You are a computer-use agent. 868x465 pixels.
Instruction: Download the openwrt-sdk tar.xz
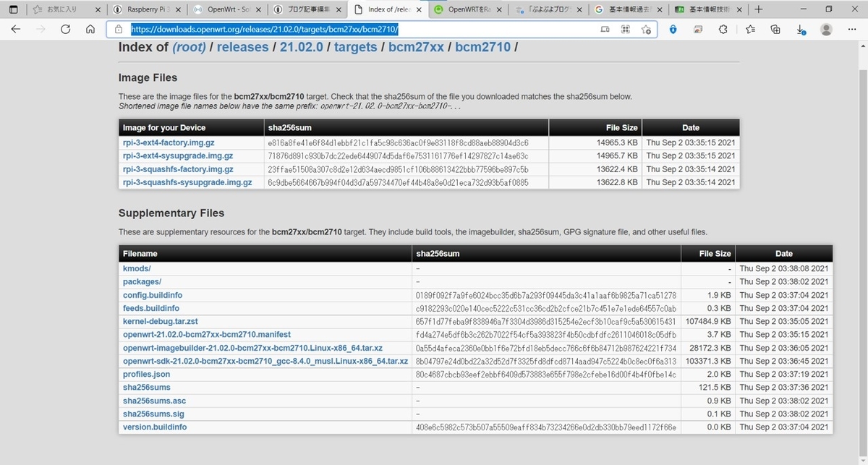265,361
